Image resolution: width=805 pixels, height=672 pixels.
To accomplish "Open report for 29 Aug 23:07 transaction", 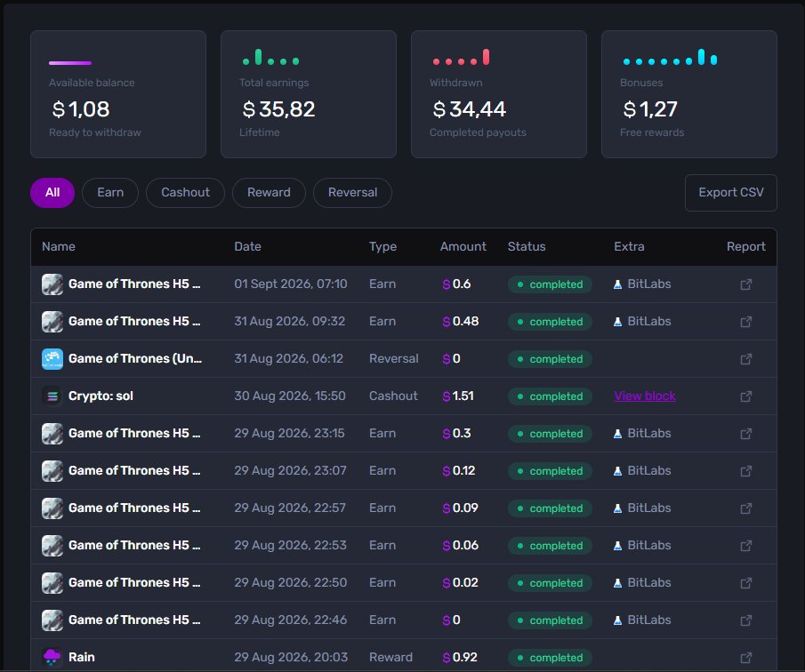I will (746, 471).
